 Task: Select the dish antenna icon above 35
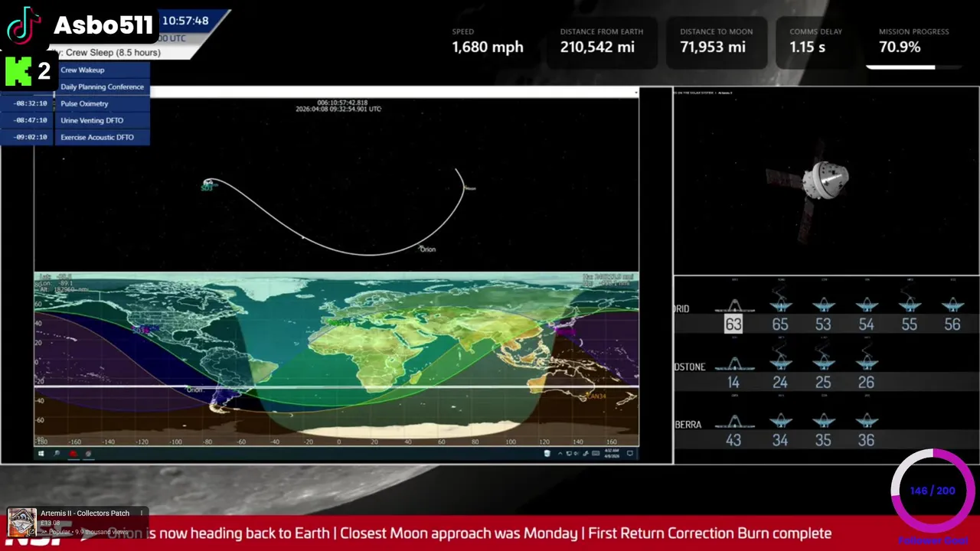tap(823, 420)
